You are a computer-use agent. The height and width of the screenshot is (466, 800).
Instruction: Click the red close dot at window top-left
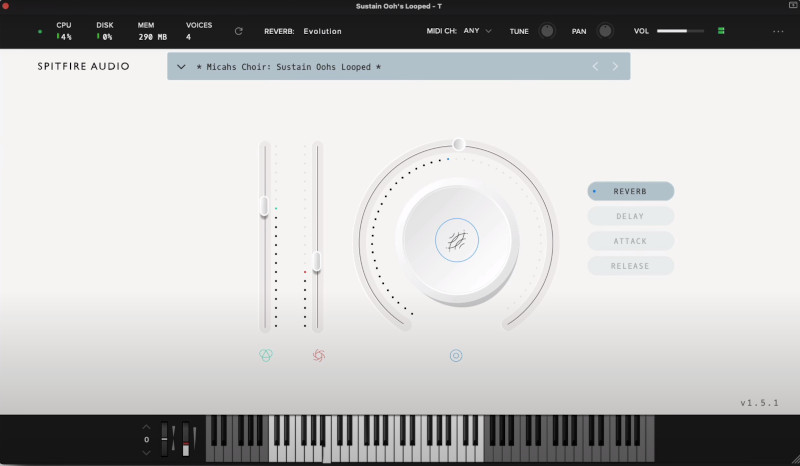(x=5, y=6)
